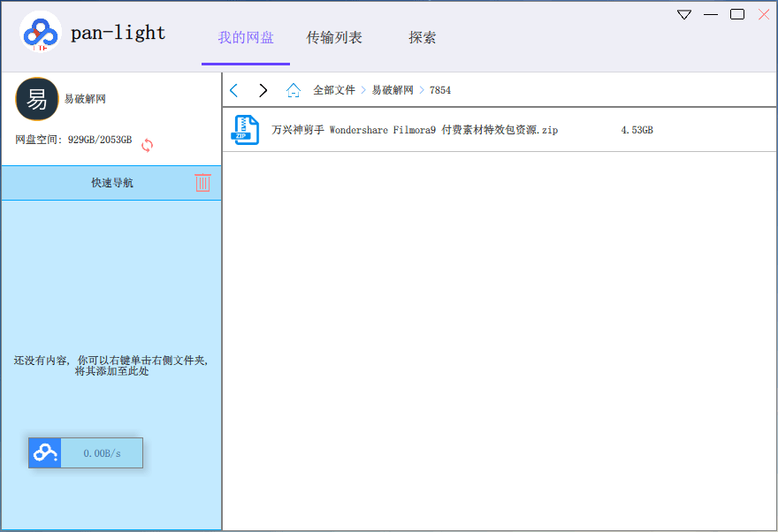Click the cloud icon on the speed widget
This screenshot has height=532, width=778.
point(44,452)
